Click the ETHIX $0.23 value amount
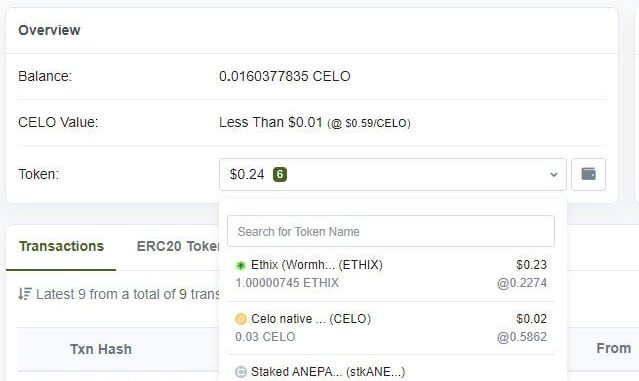The width and height of the screenshot is (639, 381). [531, 265]
